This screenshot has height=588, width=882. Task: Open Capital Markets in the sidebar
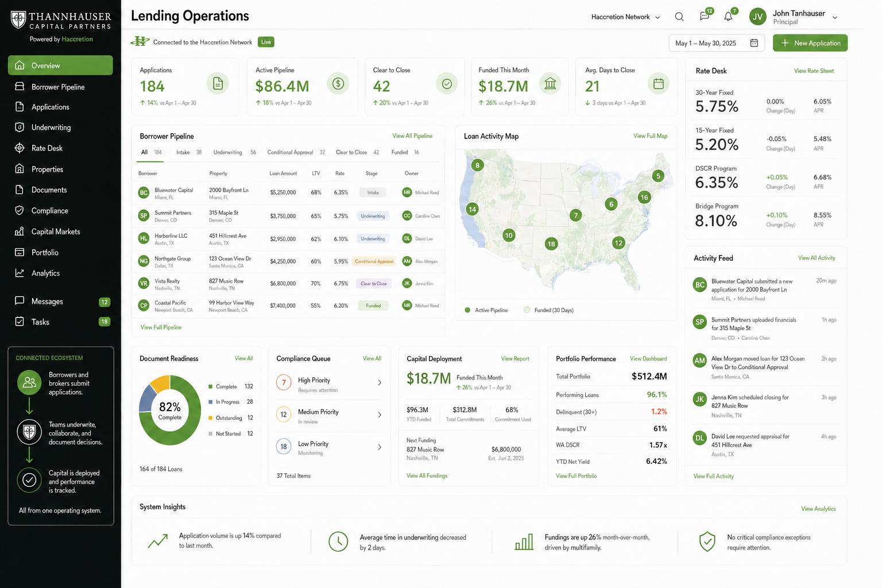pos(60,231)
